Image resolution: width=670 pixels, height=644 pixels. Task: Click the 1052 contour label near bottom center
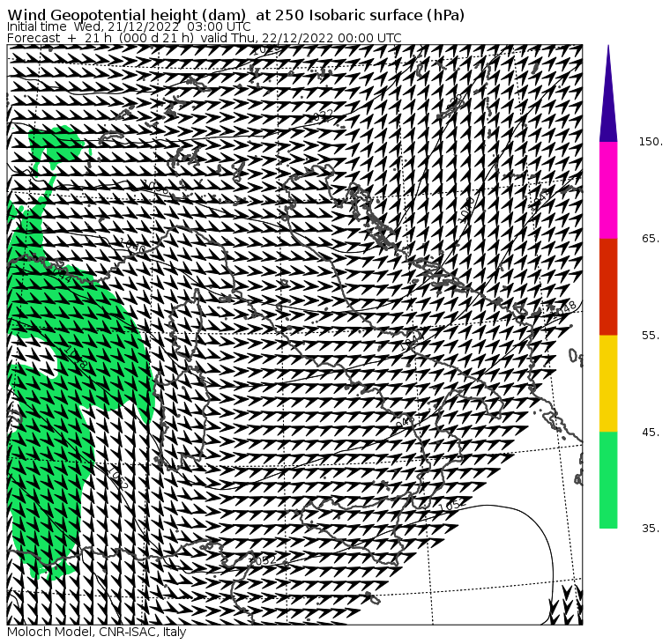[262, 560]
